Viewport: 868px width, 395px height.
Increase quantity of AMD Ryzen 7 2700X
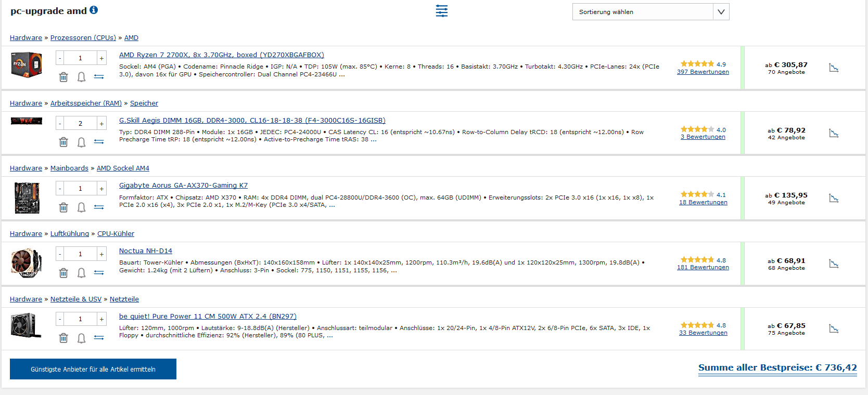pyautogui.click(x=101, y=58)
